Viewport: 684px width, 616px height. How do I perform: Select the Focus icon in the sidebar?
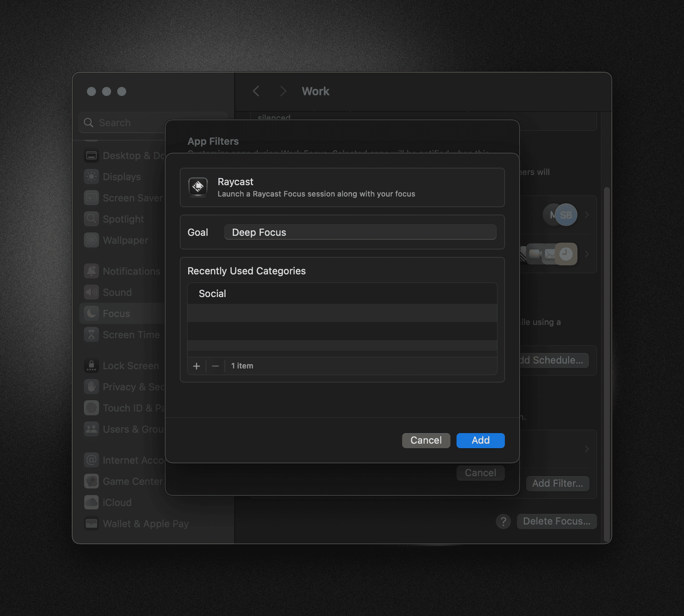tap(91, 313)
